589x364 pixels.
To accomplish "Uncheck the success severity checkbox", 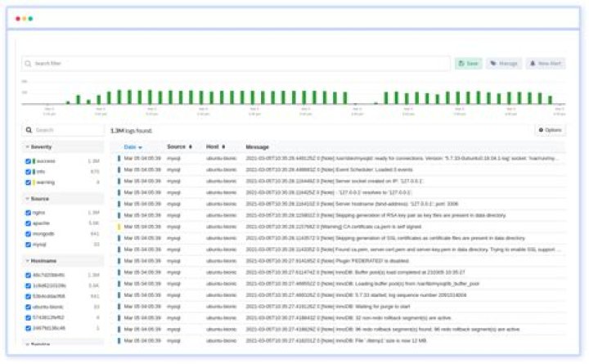I will tap(29, 161).
